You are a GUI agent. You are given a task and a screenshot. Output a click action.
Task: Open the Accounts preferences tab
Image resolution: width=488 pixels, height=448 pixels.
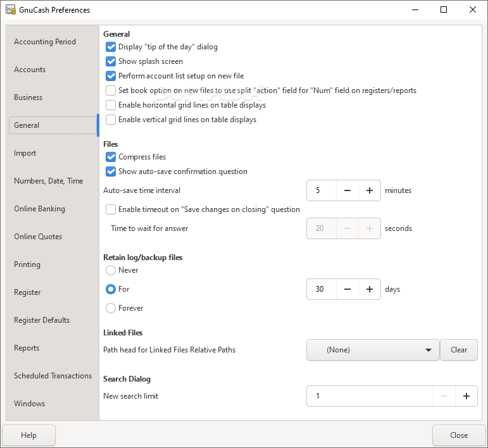click(x=53, y=70)
